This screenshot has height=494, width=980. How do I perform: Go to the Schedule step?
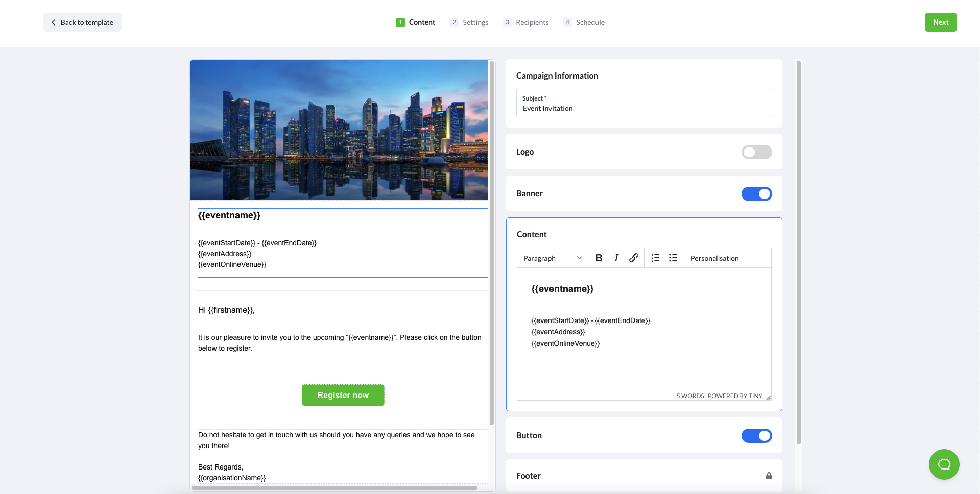[584, 22]
